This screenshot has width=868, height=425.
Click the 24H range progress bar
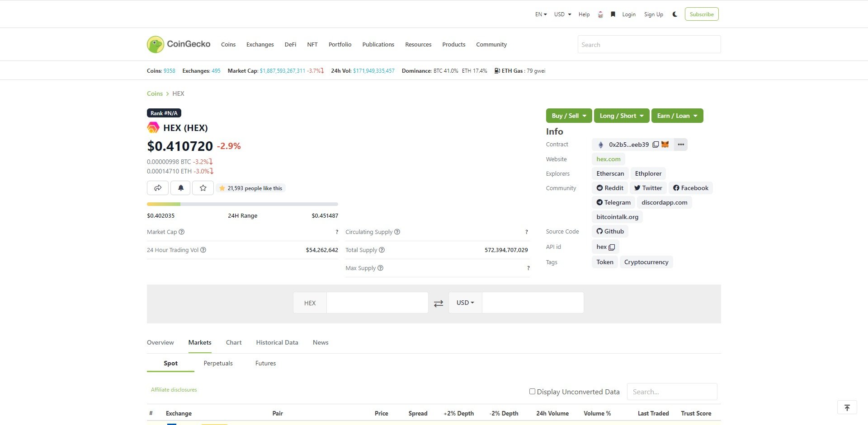point(242,204)
